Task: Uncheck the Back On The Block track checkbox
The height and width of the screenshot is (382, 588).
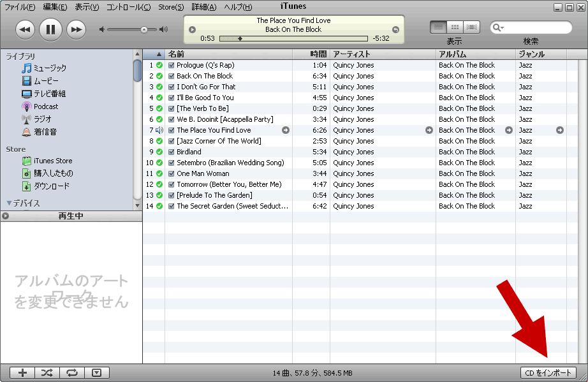Action: (172, 76)
